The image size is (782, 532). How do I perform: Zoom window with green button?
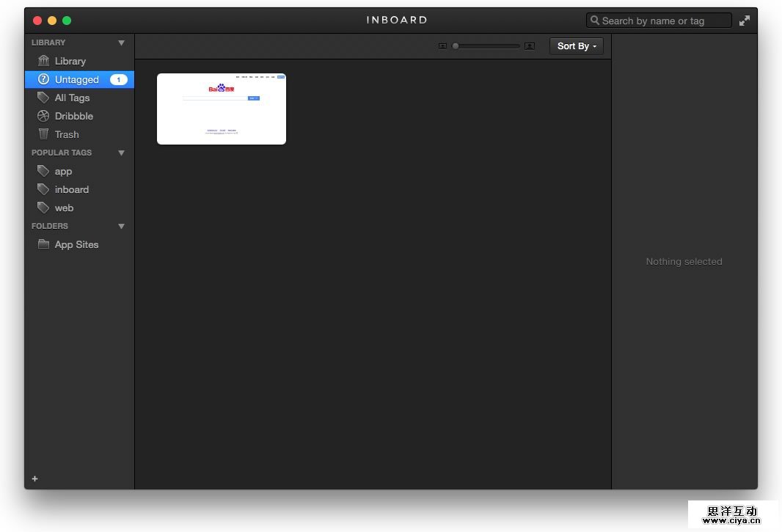point(67,21)
